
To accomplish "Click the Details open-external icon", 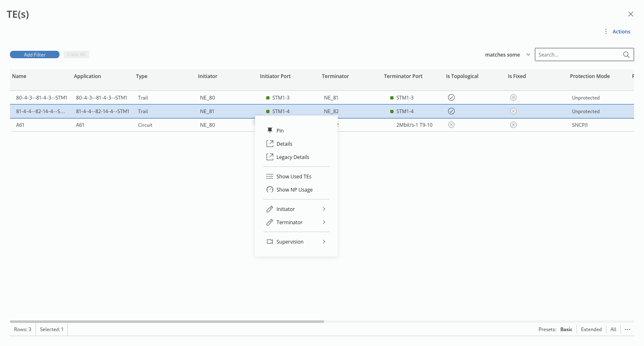I will click(270, 144).
